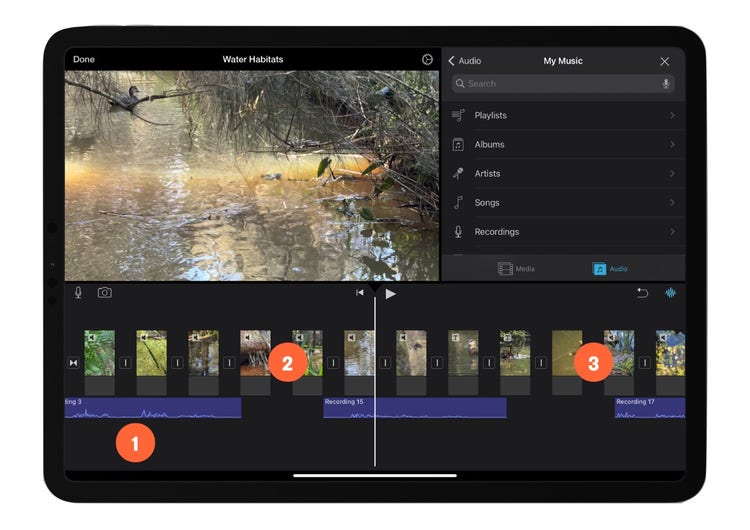Tap the dictation mic in Search field
The image size is (750, 530).
[x=666, y=84]
